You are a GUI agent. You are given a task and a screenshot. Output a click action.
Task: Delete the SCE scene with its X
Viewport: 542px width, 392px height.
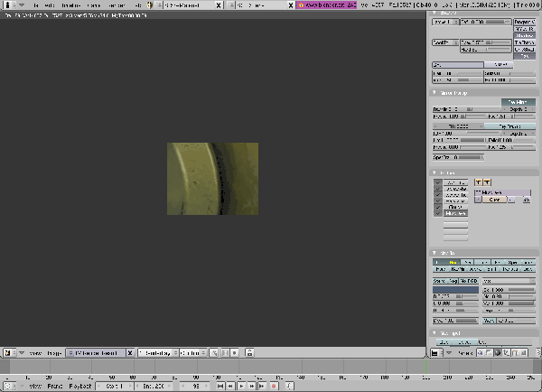[x=290, y=5]
